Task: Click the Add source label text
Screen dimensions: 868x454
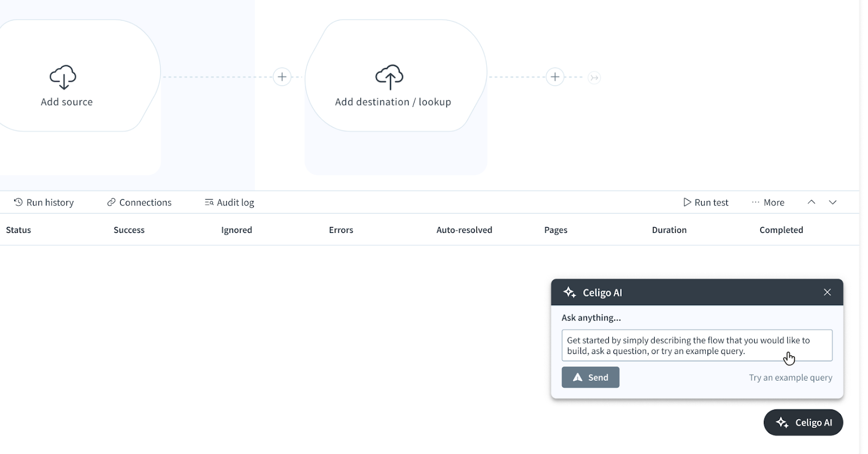Action: click(67, 102)
